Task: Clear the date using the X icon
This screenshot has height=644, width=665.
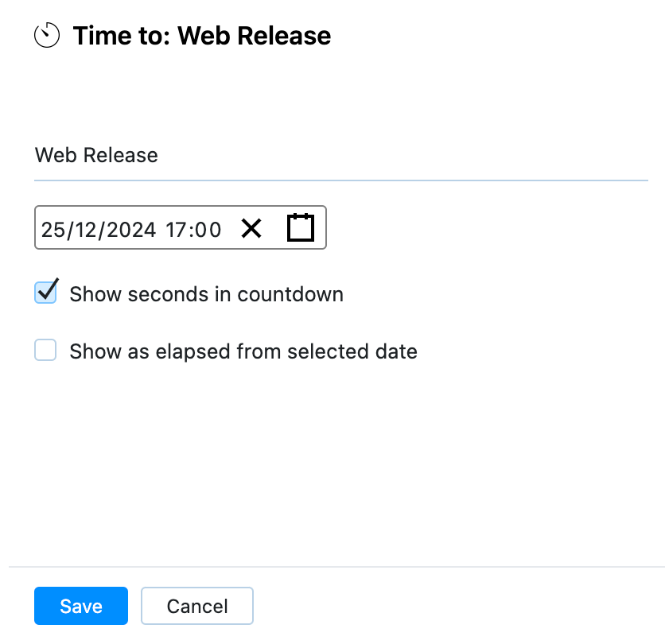Action: (x=251, y=229)
